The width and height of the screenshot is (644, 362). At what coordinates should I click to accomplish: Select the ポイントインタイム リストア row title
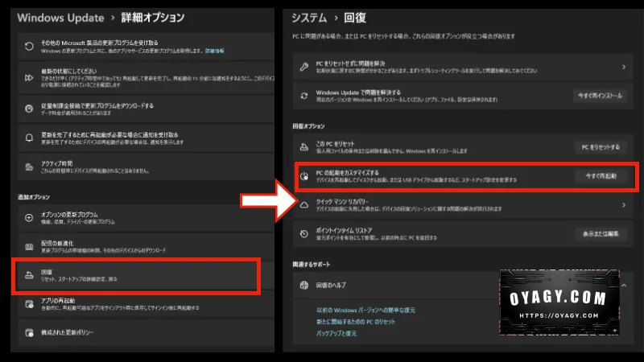(x=344, y=230)
